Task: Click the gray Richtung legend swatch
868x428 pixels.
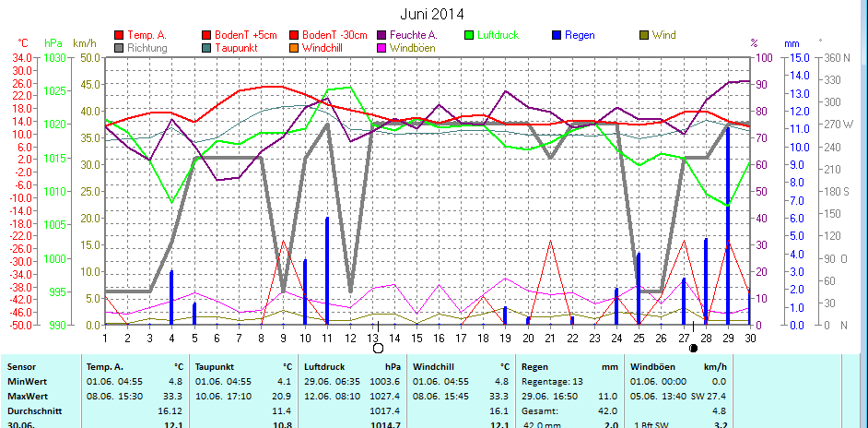Action: point(118,48)
